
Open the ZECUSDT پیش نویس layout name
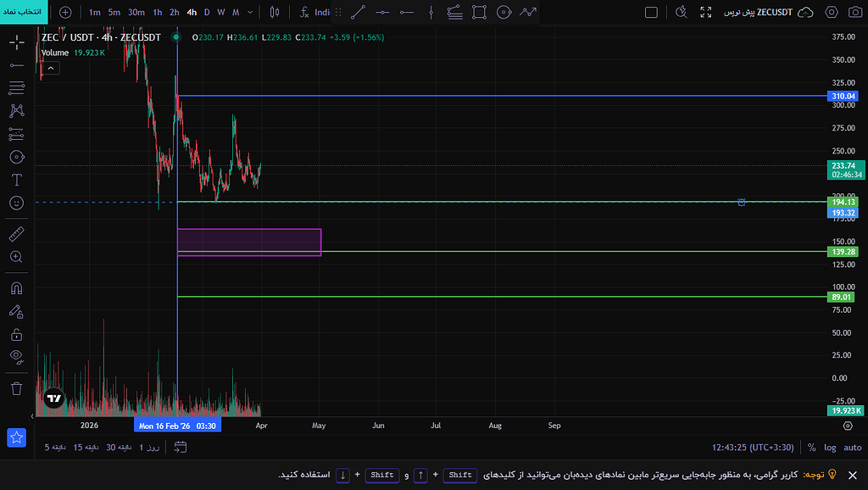759,12
